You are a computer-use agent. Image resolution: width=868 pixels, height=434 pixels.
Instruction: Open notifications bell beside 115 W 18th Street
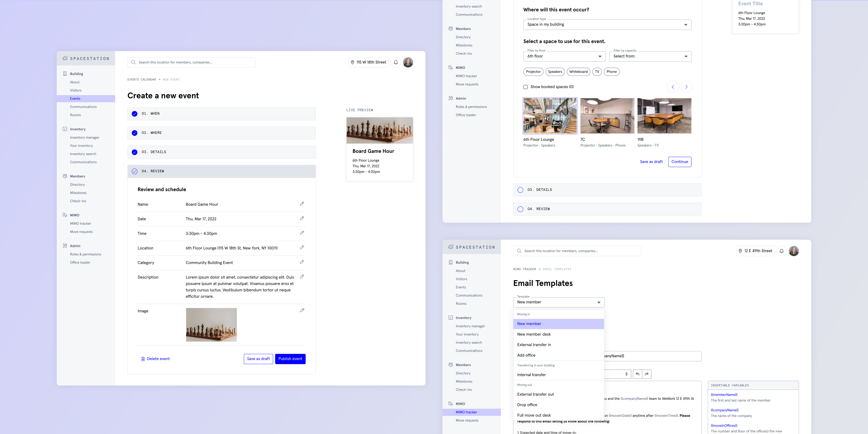[396, 62]
